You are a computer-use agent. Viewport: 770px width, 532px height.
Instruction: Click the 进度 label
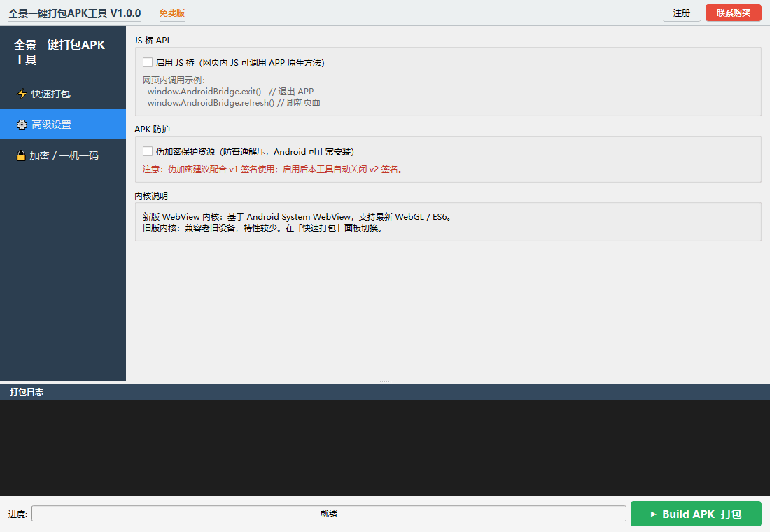click(17, 514)
